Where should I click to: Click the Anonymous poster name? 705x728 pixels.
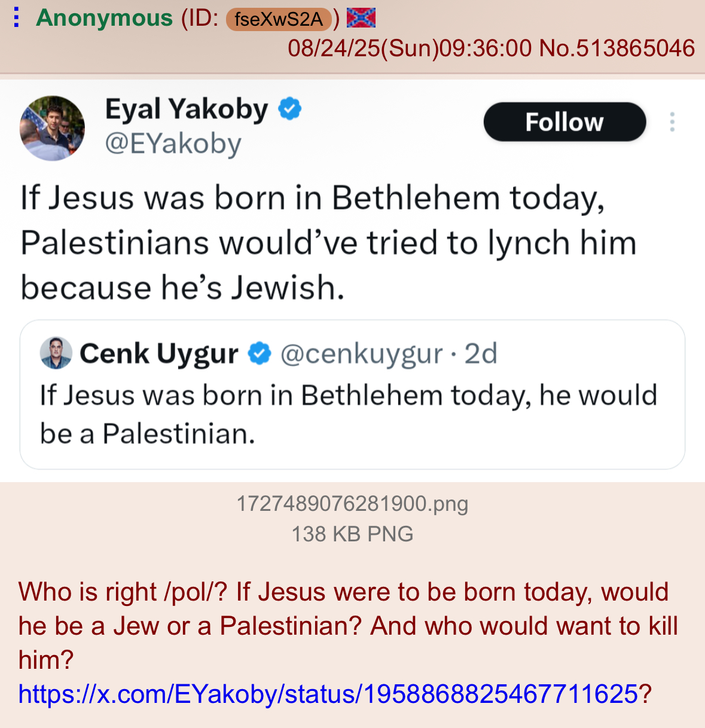(x=105, y=18)
